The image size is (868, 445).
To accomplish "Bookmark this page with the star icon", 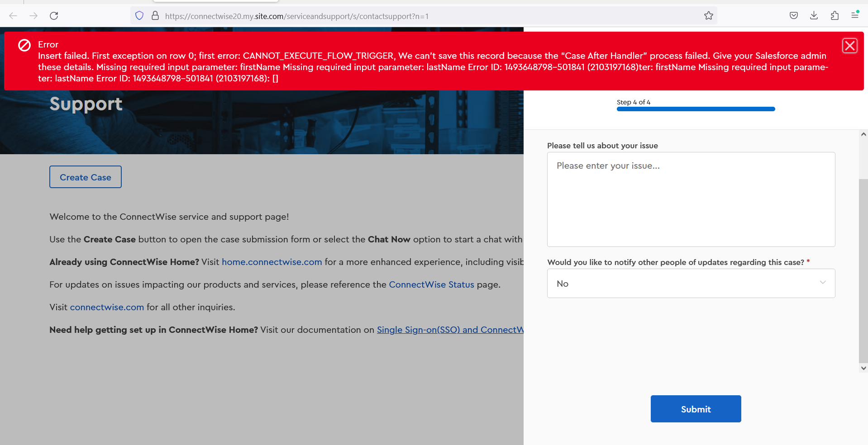I will 709,16.
